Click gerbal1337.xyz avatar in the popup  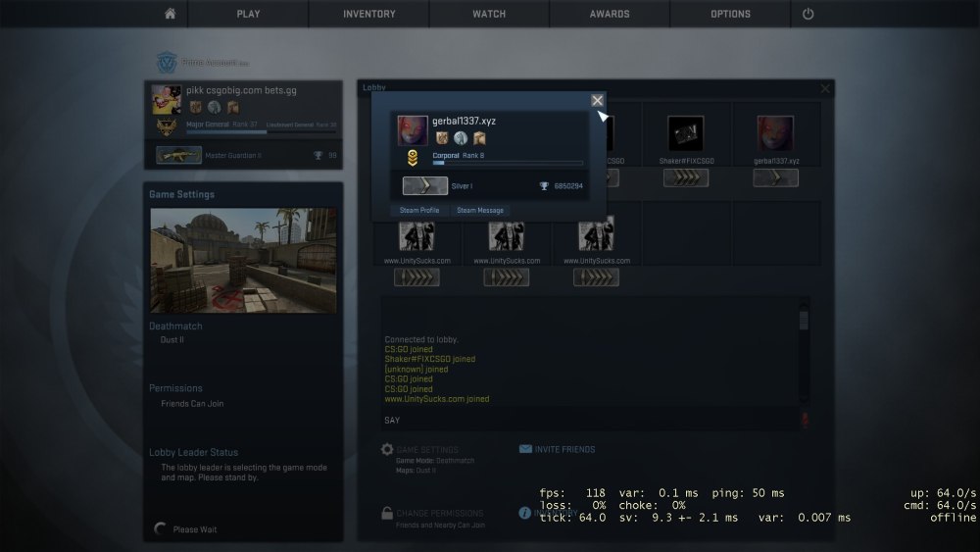tap(413, 130)
